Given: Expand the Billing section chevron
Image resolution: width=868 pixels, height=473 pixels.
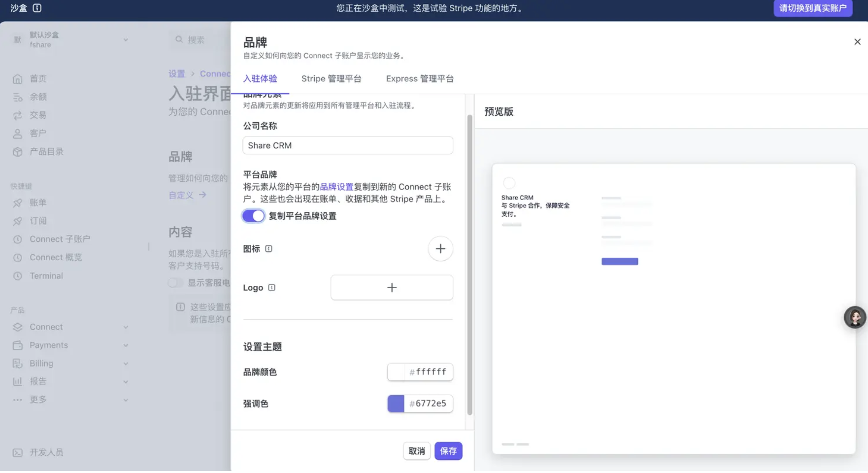Looking at the screenshot, I should tap(126, 364).
